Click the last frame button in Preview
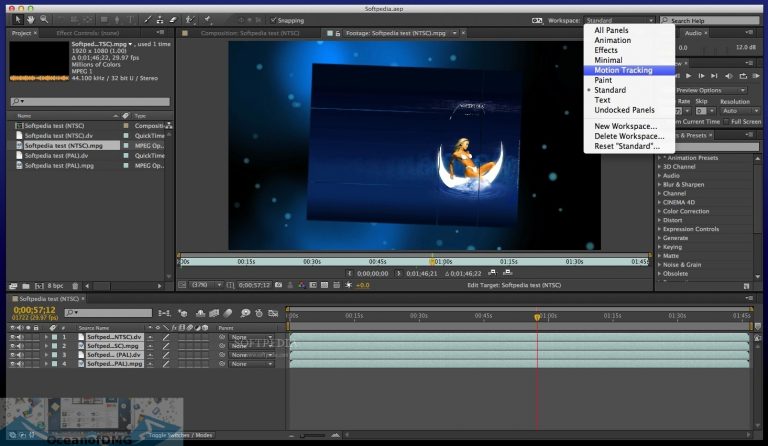The height and width of the screenshot is (446, 768). click(x=715, y=76)
